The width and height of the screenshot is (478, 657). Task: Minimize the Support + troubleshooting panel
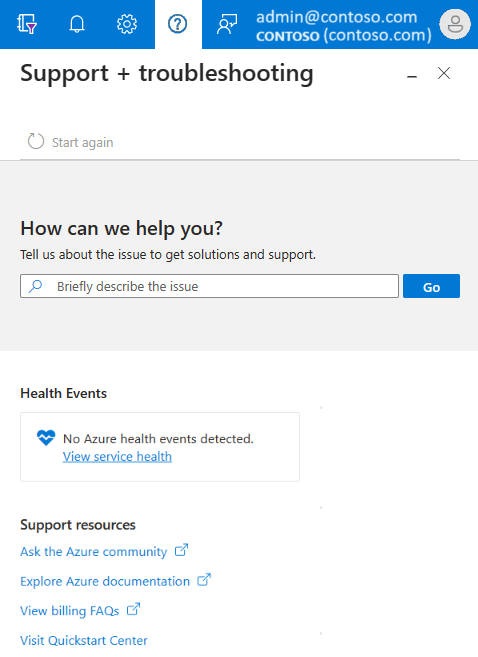(412, 76)
